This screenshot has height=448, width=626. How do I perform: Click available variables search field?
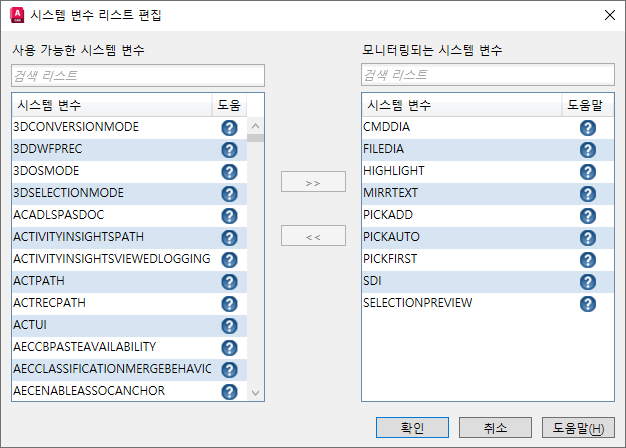click(x=138, y=75)
